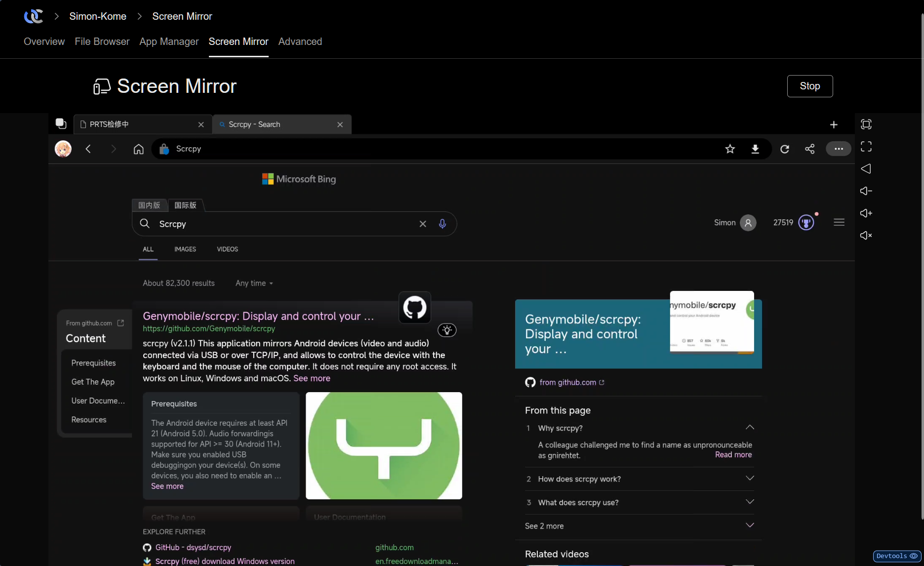924x566 pixels.
Task: Select the volume up icon
Action: pyautogui.click(x=866, y=213)
